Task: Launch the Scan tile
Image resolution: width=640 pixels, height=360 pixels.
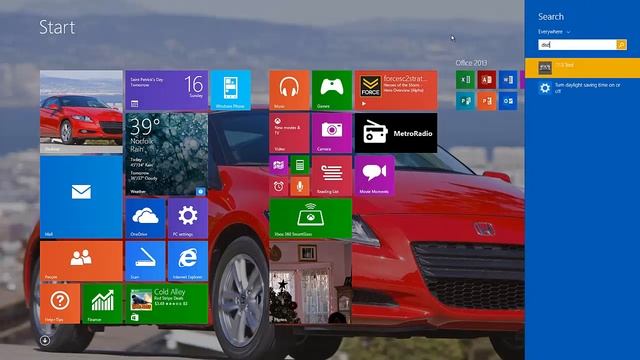Action: coord(145,261)
